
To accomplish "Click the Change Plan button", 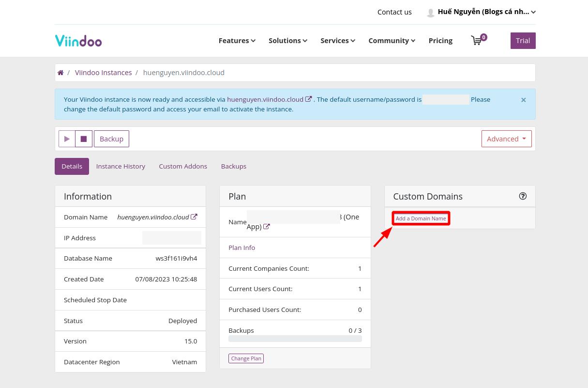I will point(246,358).
